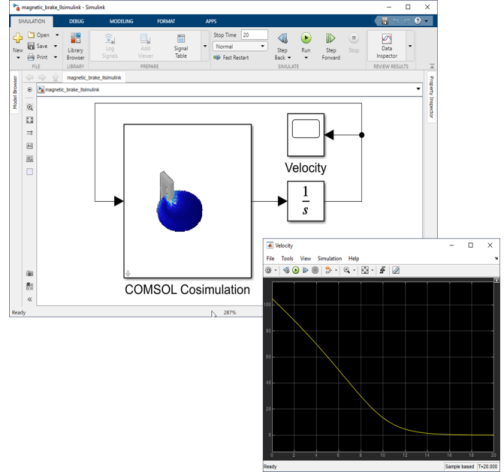This screenshot has height=475, width=504.
Task: Click the Step Back simulation button
Action: tap(283, 38)
